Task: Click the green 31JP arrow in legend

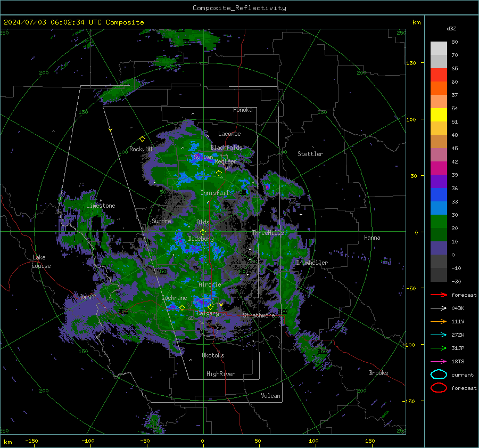Action: tap(439, 348)
